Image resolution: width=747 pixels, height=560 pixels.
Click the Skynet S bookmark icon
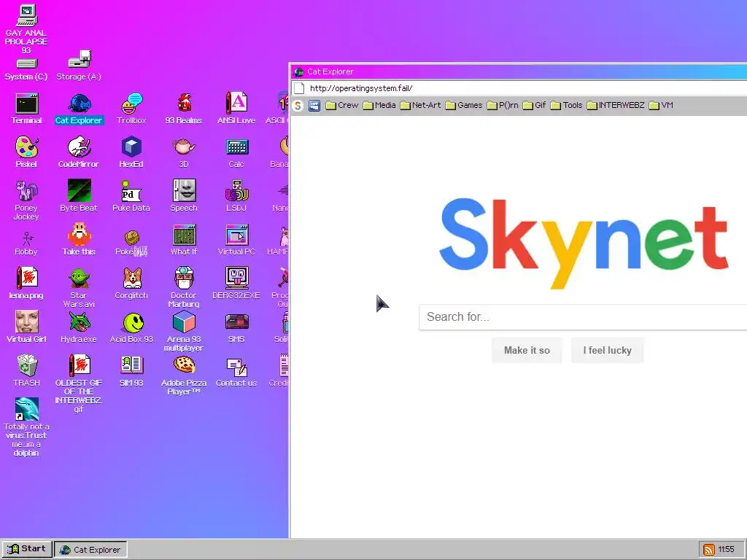pos(298,106)
